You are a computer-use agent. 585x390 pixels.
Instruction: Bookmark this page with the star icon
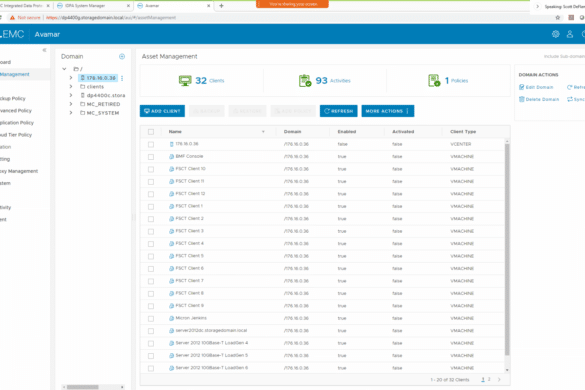pyautogui.click(x=558, y=18)
